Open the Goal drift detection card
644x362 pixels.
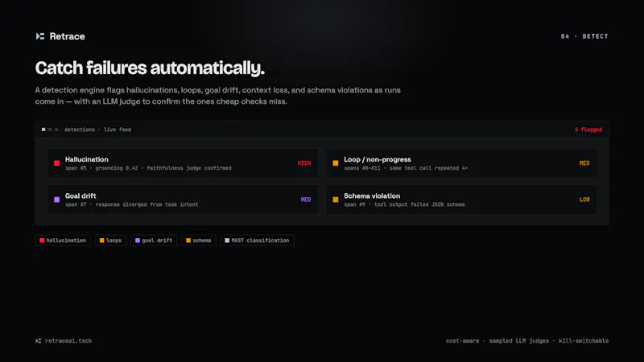pyautogui.click(x=183, y=200)
